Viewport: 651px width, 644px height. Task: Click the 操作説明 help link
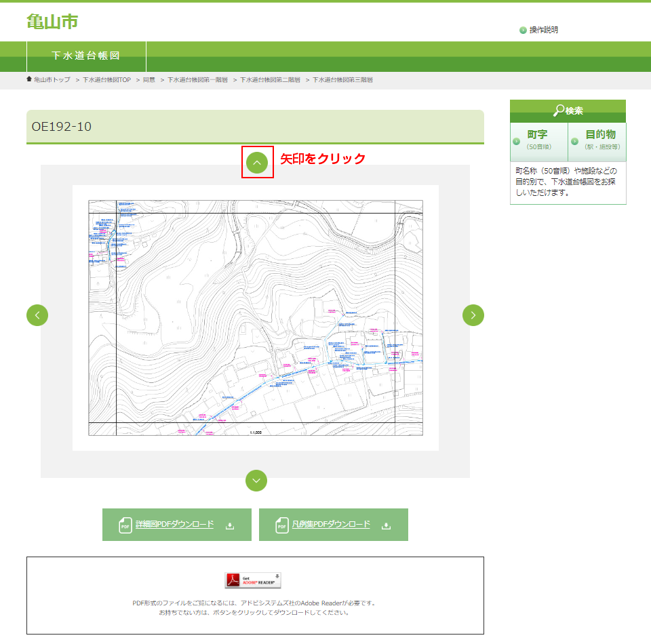[544, 30]
